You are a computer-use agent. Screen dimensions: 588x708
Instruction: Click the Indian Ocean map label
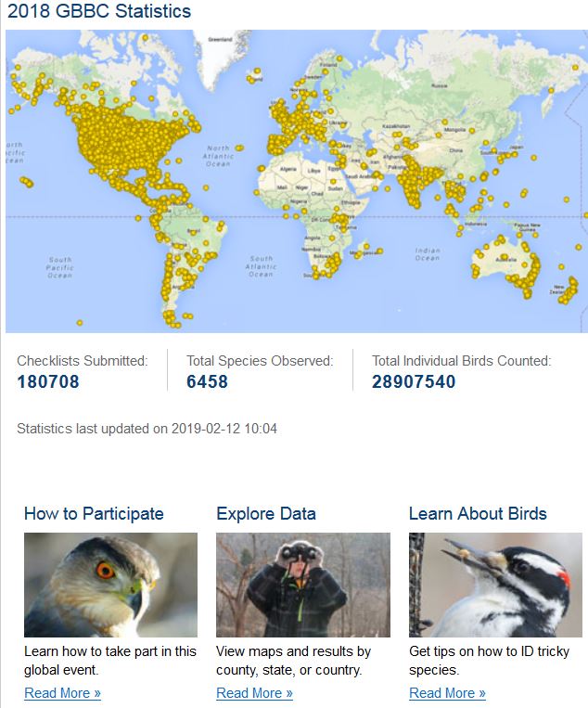point(427,253)
